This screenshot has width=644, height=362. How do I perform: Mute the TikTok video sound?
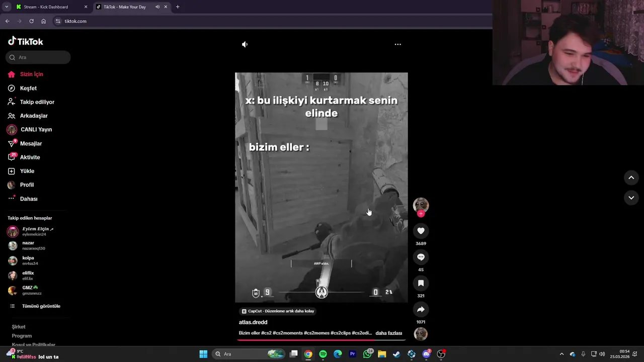click(245, 44)
